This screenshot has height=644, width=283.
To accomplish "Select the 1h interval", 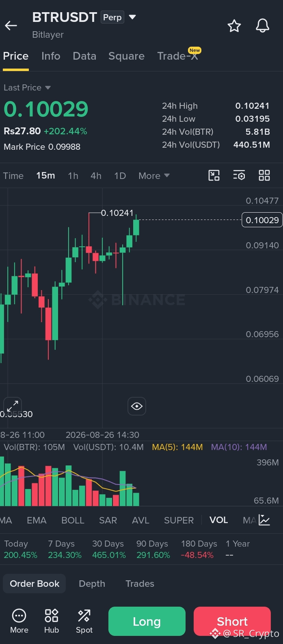I will pos(73,176).
